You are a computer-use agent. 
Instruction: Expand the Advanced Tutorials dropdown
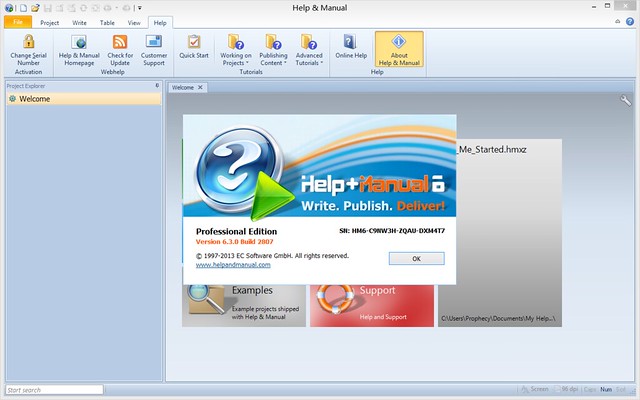(x=309, y=50)
